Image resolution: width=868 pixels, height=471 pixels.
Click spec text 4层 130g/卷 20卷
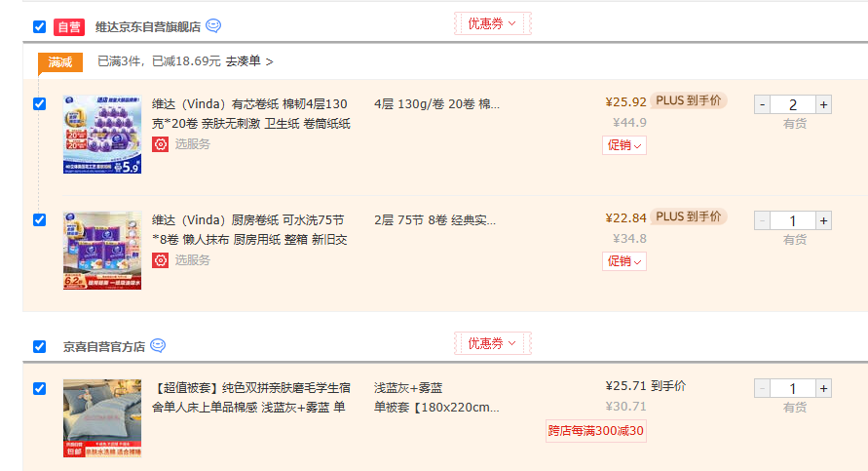tap(436, 104)
